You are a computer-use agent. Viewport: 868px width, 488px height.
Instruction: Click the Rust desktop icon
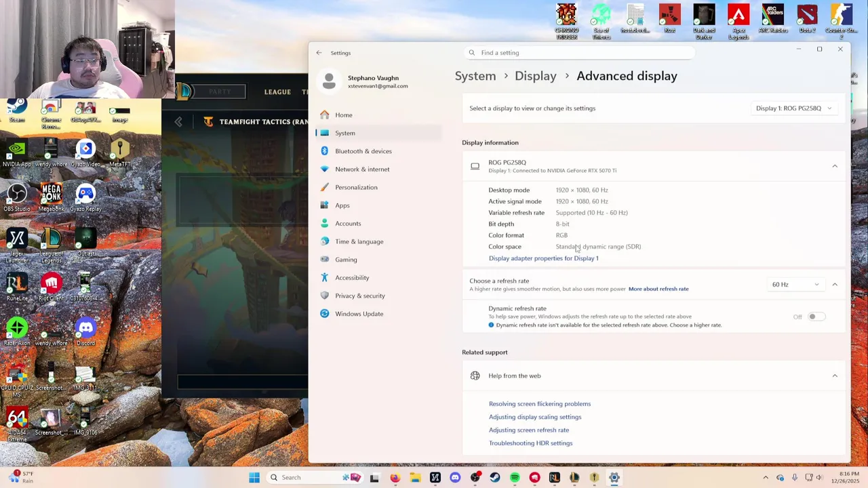point(670,19)
